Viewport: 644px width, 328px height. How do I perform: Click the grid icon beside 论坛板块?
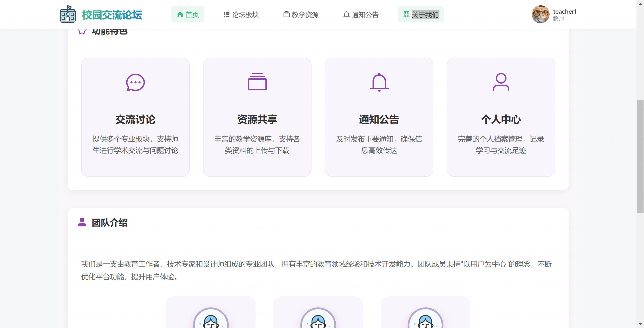coord(227,15)
